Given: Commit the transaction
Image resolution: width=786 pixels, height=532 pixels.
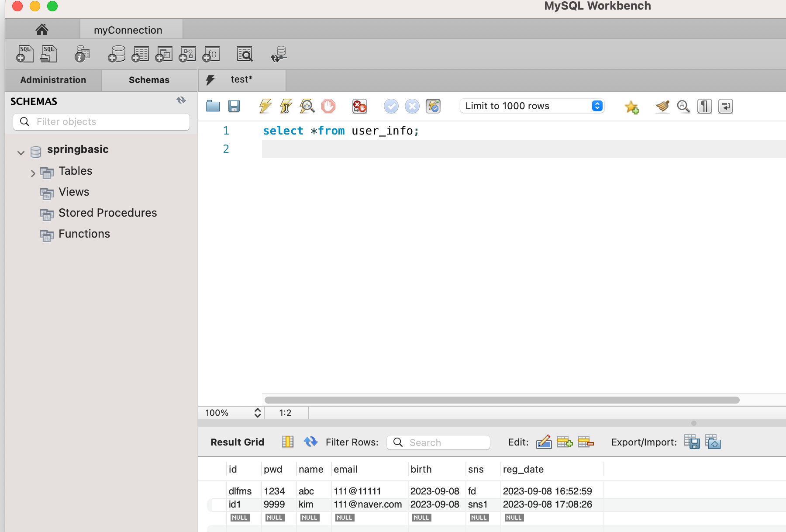Looking at the screenshot, I should point(391,106).
